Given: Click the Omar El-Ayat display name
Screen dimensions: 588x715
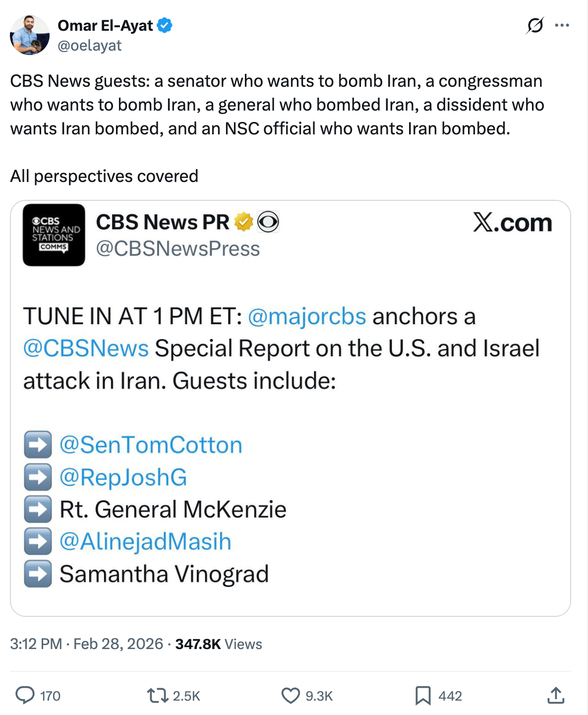Looking at the screenshot, I should [105, 25].
